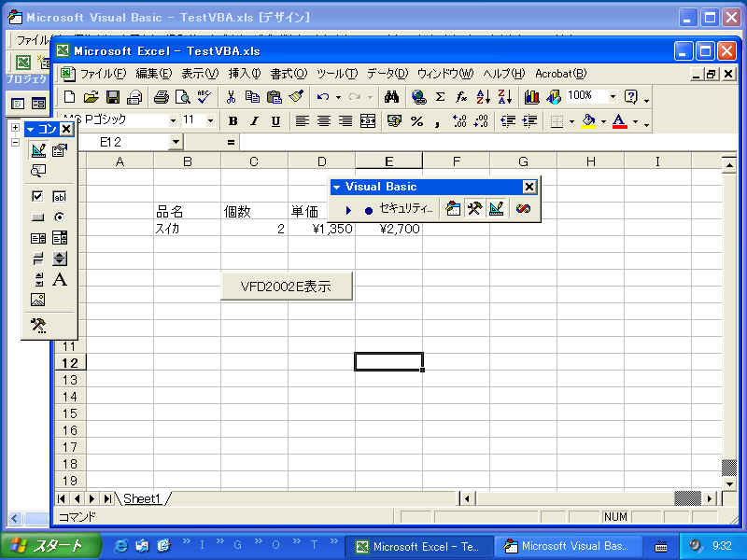
Task: Create a new workbook with New icon
Action: [69, 97]
